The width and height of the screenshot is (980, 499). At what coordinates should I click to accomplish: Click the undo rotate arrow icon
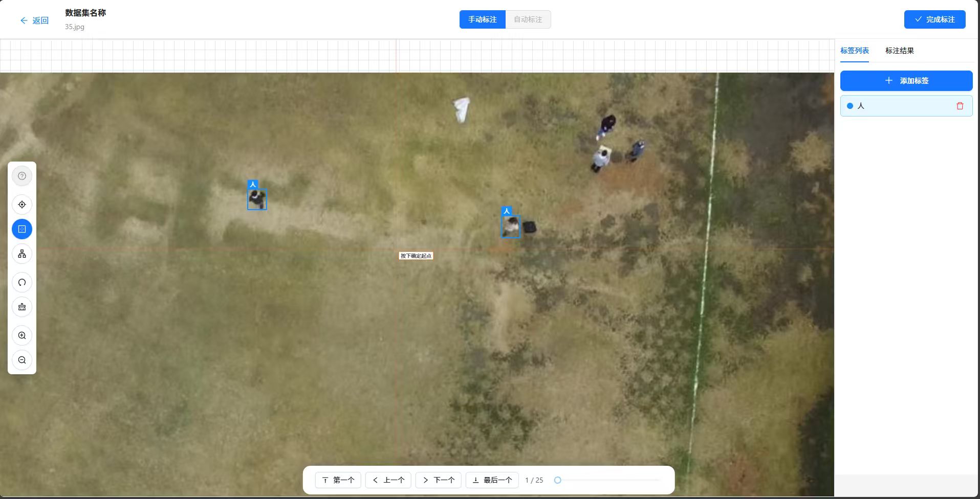coord(22,282)
